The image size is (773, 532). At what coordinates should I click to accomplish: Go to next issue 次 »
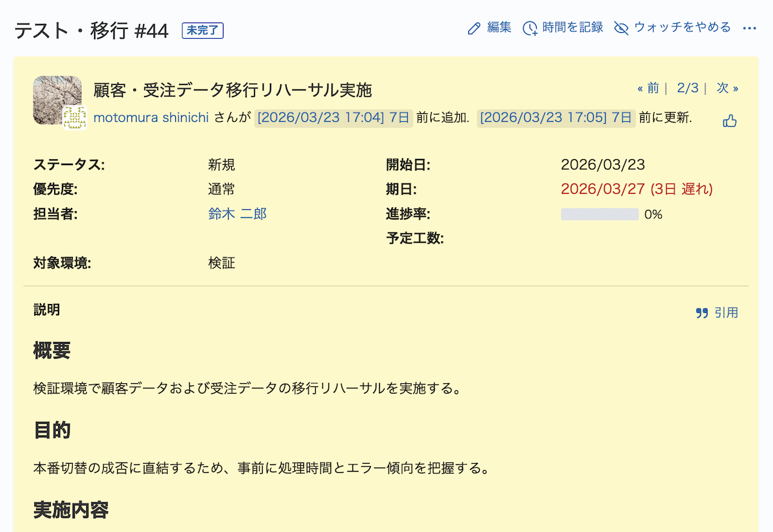pyautogui.click(x=727, y=88)
